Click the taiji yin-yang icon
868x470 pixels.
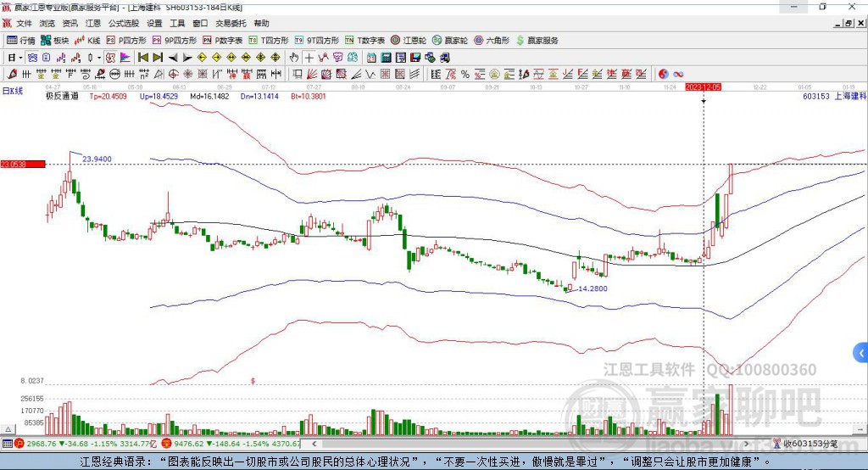tap(663, 75)
